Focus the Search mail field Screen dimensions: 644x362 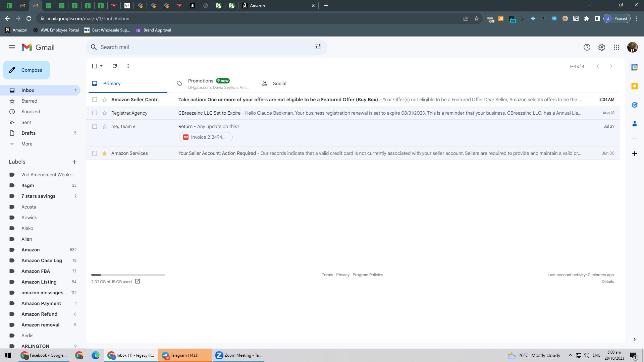coord(207,47)
